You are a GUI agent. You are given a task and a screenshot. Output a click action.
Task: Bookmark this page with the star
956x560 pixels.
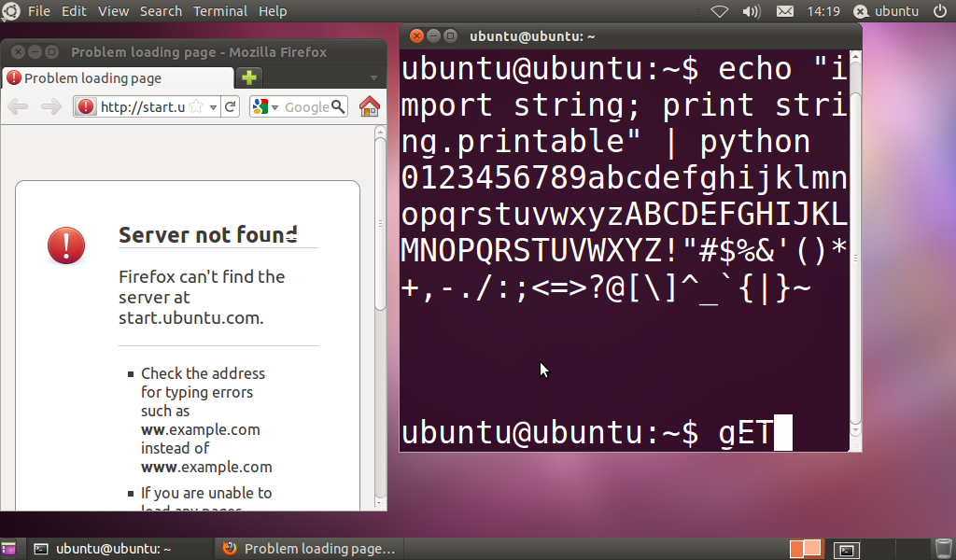pos(196,107)
